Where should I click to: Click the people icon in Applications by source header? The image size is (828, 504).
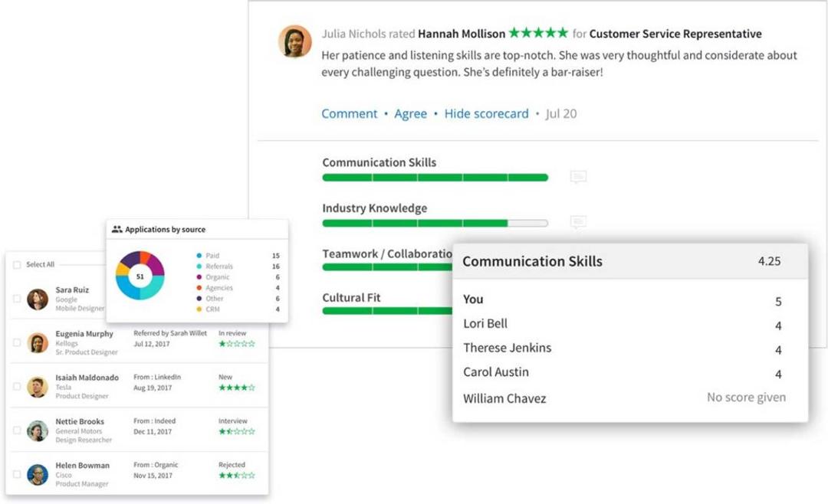(x=117, y=228)
